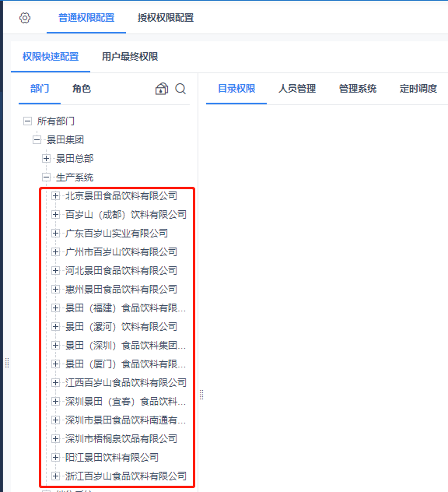
Task: Expand the 景田总部 node
Action: [x=46, y=159]
